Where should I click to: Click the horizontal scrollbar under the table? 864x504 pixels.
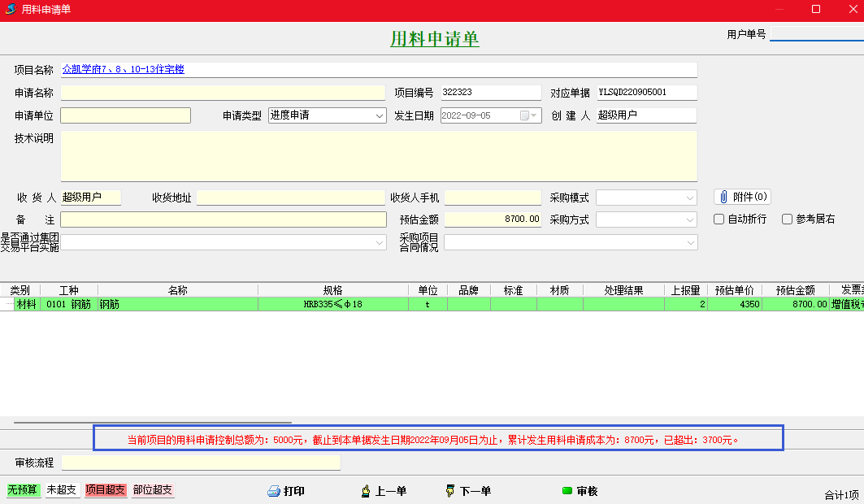pos(152,423)
